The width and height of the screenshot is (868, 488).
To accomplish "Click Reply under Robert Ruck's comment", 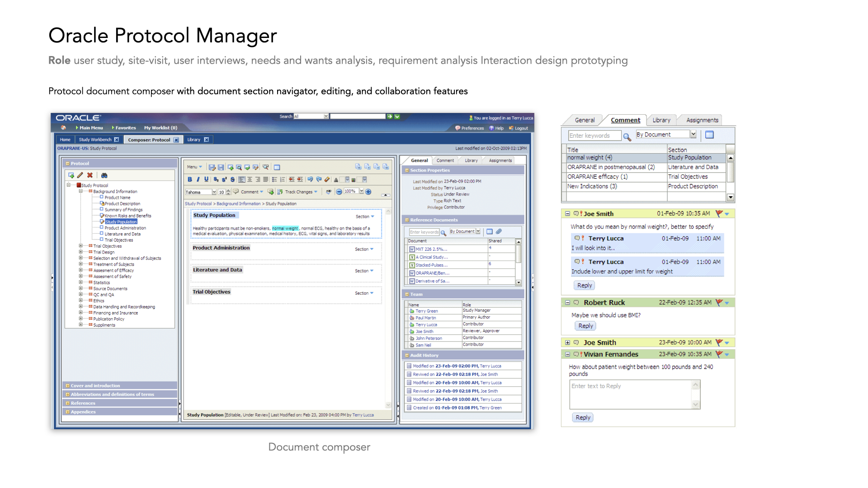I will click(x=585, y=326).
